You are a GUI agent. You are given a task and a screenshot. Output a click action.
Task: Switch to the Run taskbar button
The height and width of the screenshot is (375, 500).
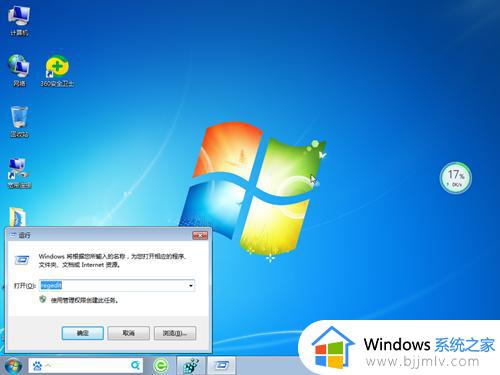click(222, 366)
